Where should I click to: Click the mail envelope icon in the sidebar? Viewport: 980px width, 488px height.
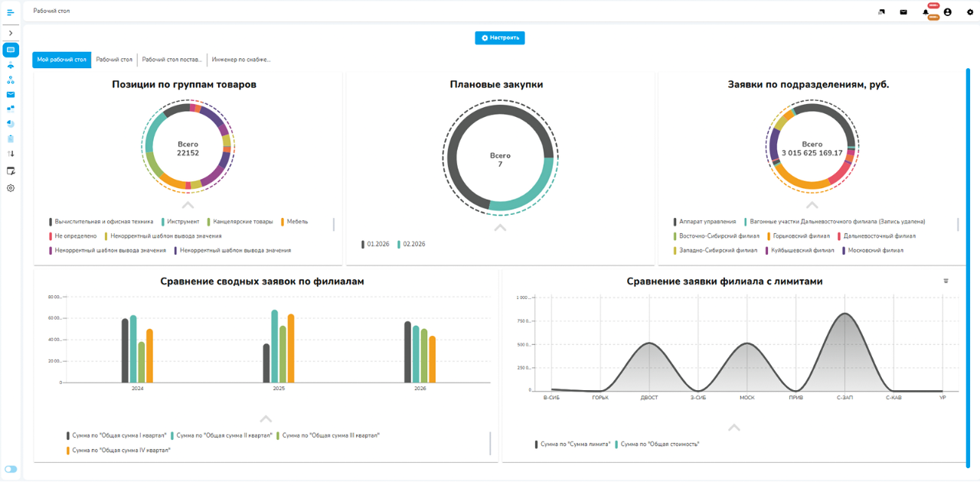point(11,95)
